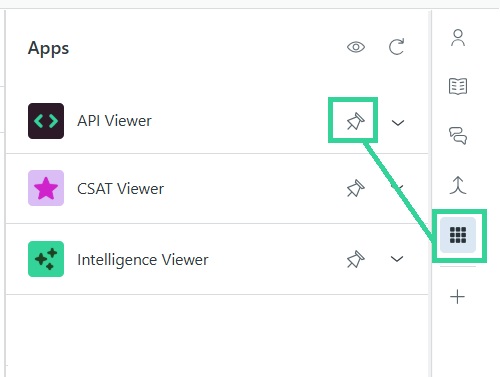Open the API Viewer label
500x377 pixels.
tap(114, 121)
